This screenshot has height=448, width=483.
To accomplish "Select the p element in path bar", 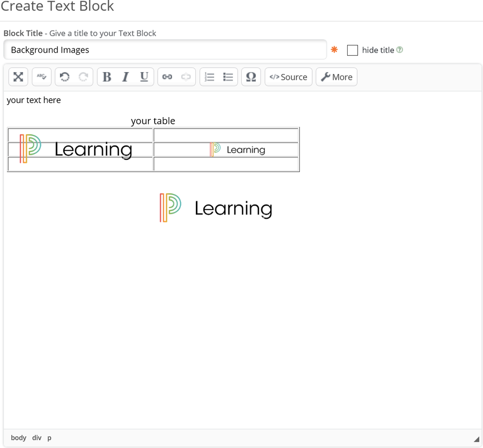I will (49, 437).
